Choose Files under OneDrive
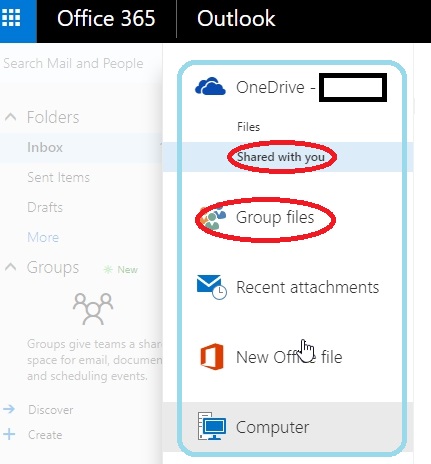Viewport: 431px width, 464px height. (248, 127)
